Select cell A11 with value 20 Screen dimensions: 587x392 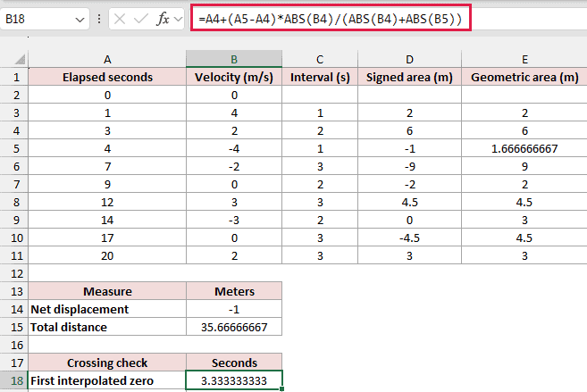coord(107,256)
